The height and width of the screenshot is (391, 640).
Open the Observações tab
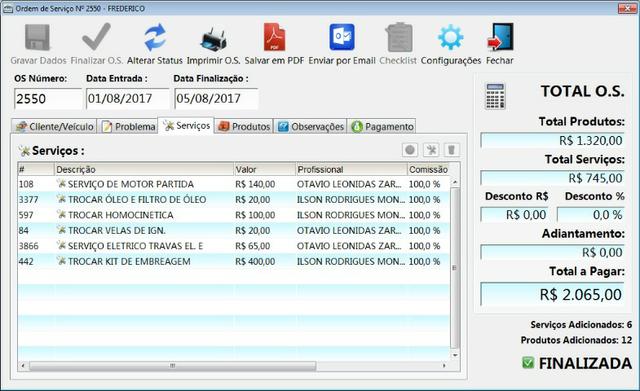pyautogui.click(x=310, y=127)
